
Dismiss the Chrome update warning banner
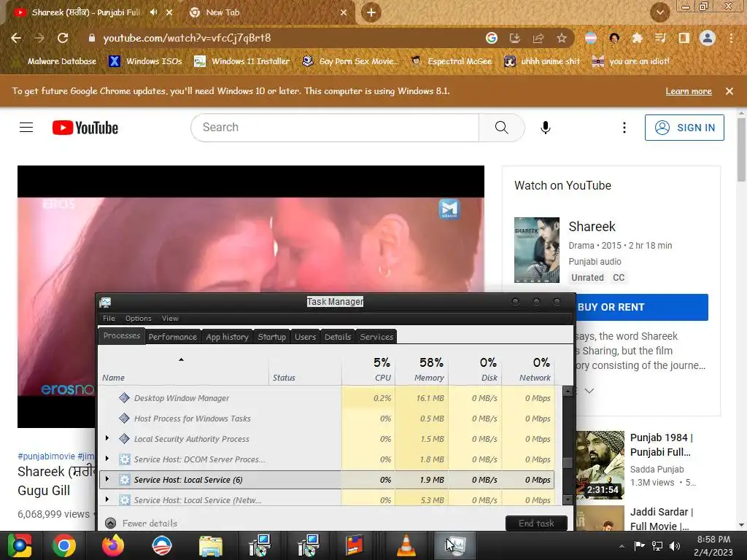(729, 91)
